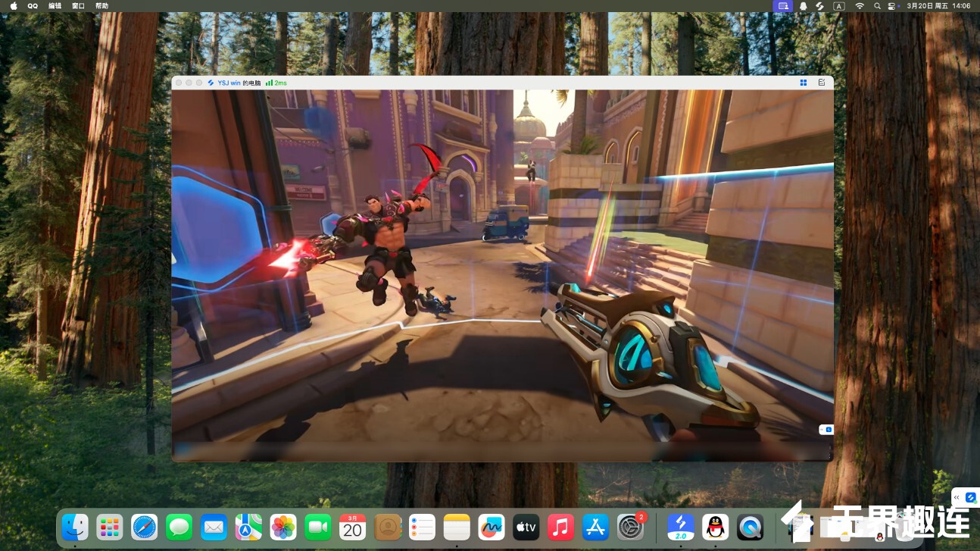Open the 编辑 menu
The image size is (980, 551).
tap(55, 5)
